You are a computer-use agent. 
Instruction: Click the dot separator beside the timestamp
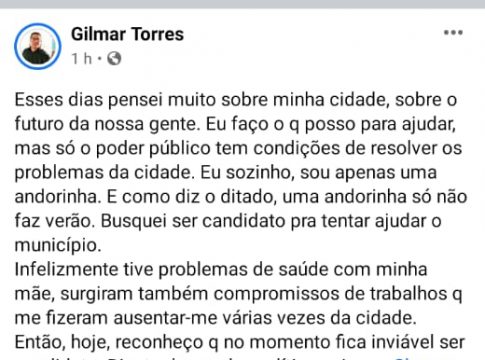[99, 59]
